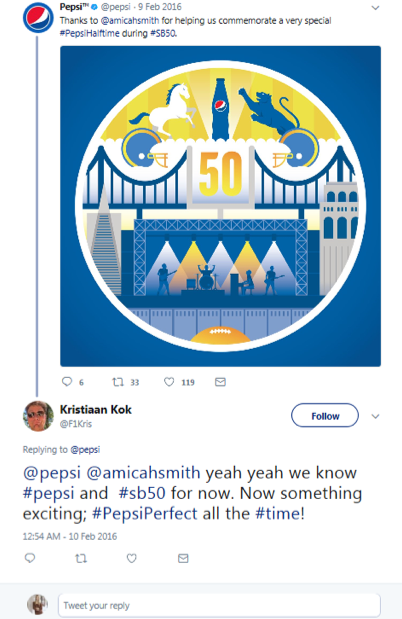Click the reply icon under Pepsi's tweet
Screen dimensions: 402x619
(67, 381)
